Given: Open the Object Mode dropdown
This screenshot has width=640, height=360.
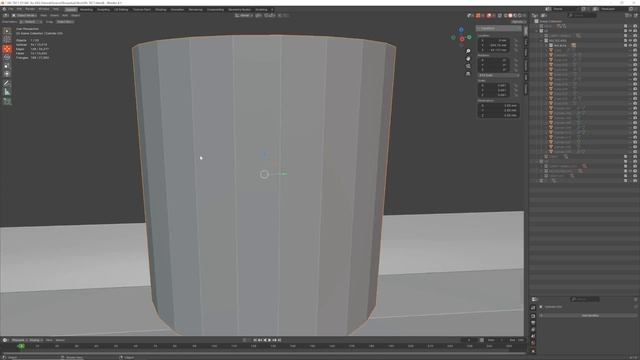Looking at the screenshot, I should click(24, 16).
